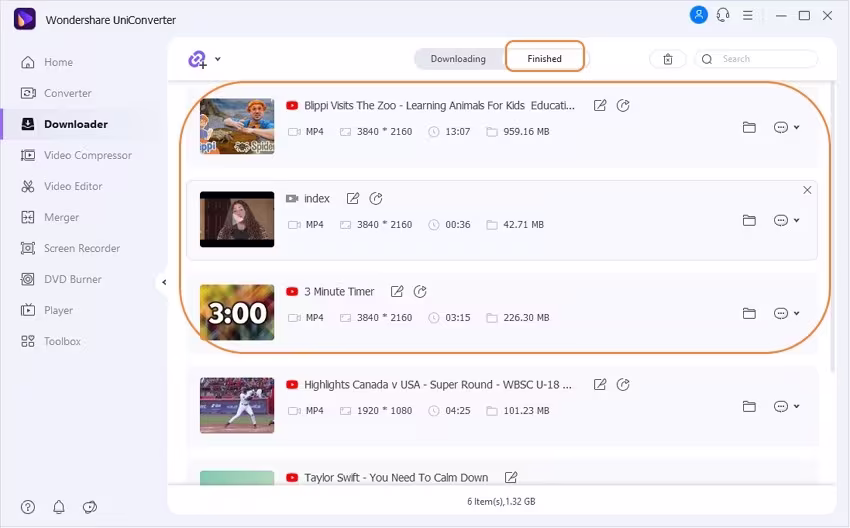
Task: Open DVD Burner
Action: click(61, 279)
